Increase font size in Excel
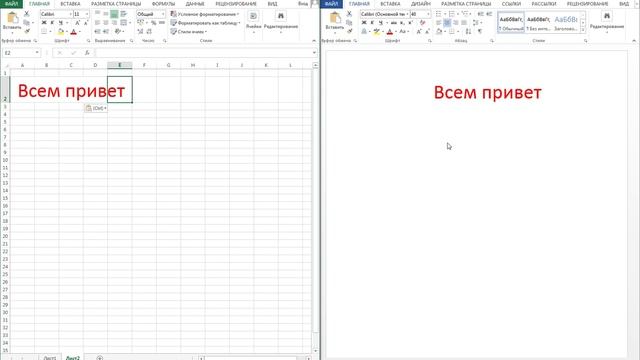 pos(77,22)
